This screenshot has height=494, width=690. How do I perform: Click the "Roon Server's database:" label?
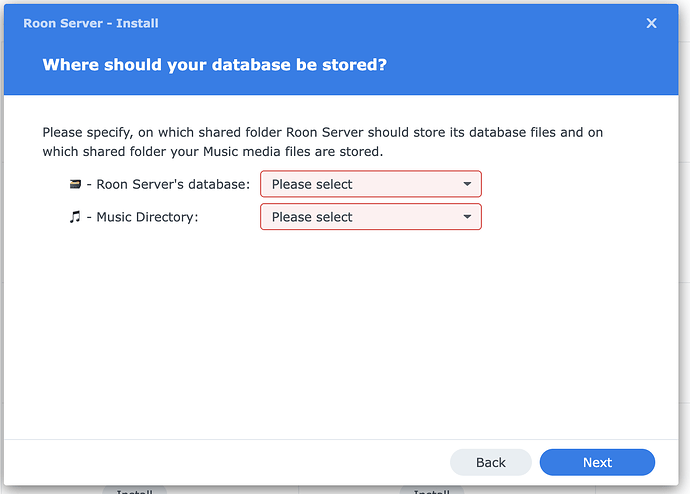[x=173, y=184]
